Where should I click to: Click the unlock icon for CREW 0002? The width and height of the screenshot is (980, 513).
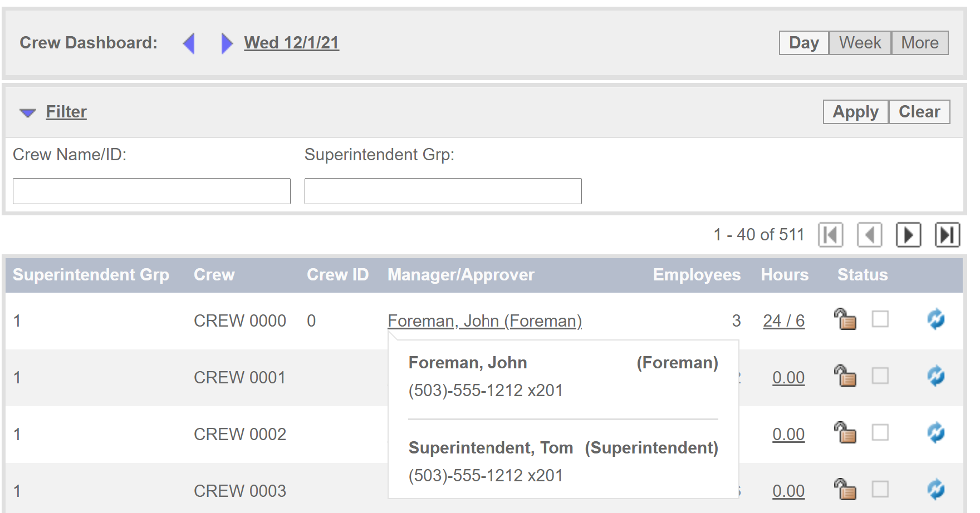pyautogui.click(x=845, y=433)
